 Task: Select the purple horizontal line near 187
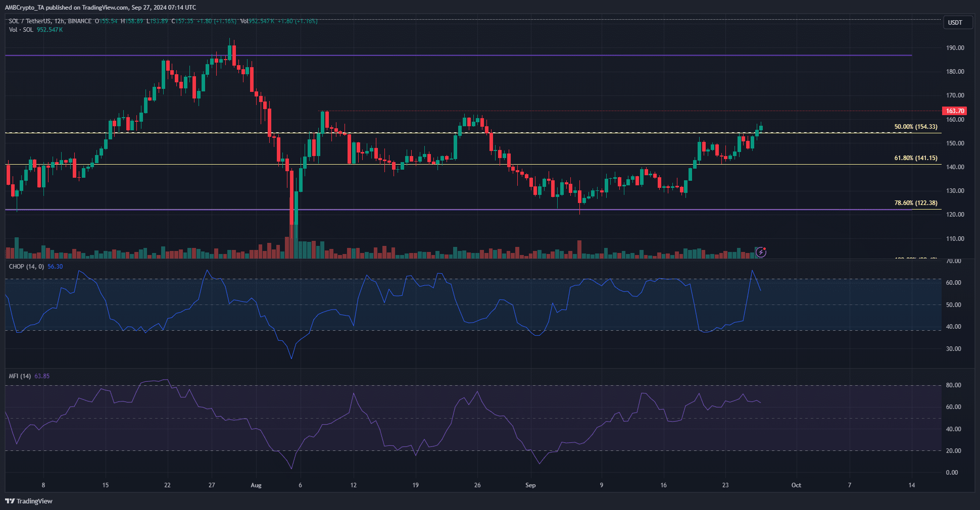coord(458,56)
